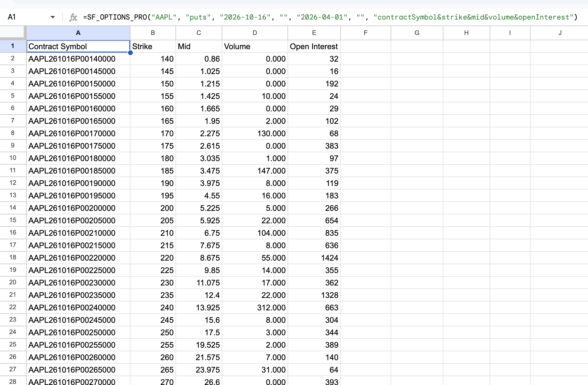Select row 27 header
The width and height of the screenshot is (588, 385).
[x=13, y=370]
